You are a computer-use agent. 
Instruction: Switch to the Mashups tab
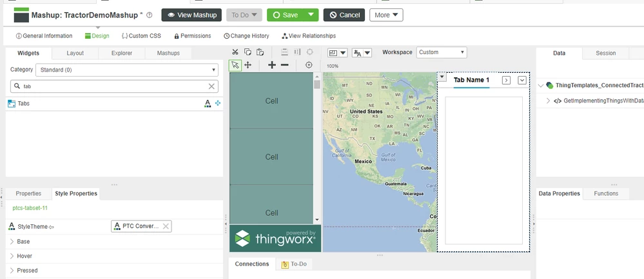(168, 53)
